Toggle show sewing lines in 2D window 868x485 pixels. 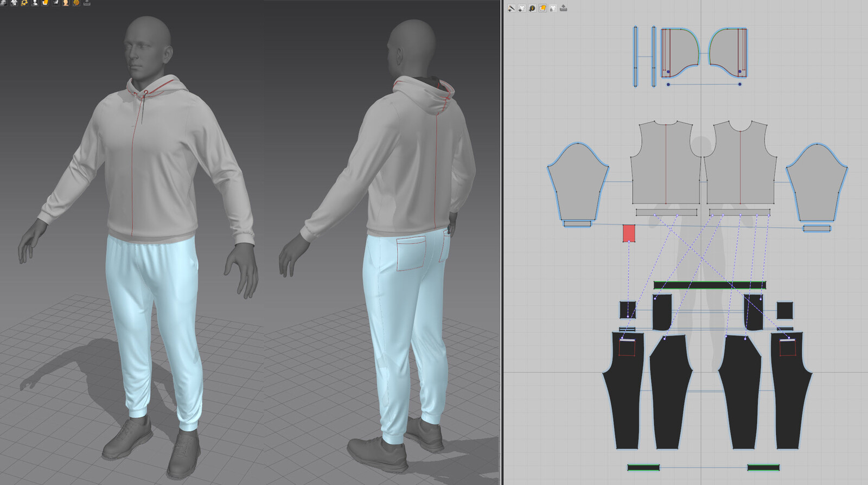tap(512, 8)
